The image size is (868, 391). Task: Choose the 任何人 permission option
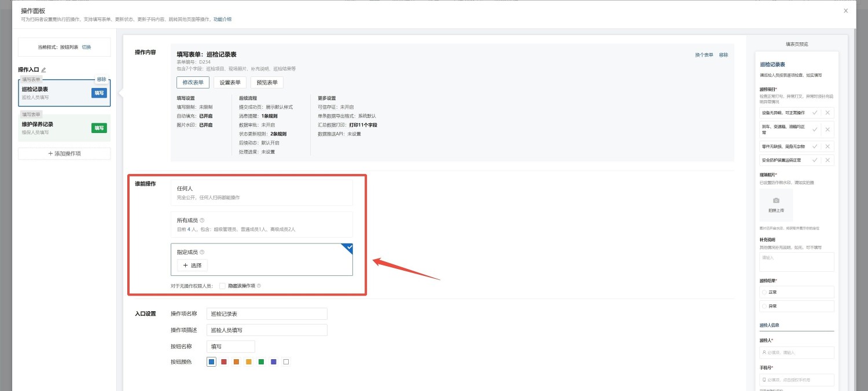262,193
